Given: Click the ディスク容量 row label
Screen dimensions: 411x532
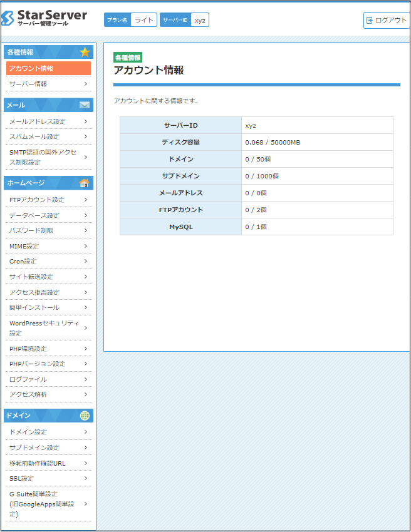Looking at the screenshot, I should tap(180, 142).
